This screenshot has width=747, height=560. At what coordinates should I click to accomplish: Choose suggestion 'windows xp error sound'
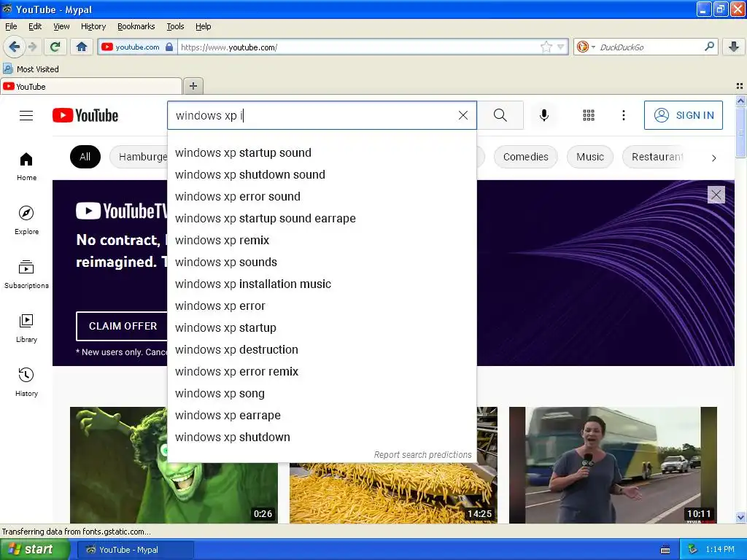click(322, 197)
